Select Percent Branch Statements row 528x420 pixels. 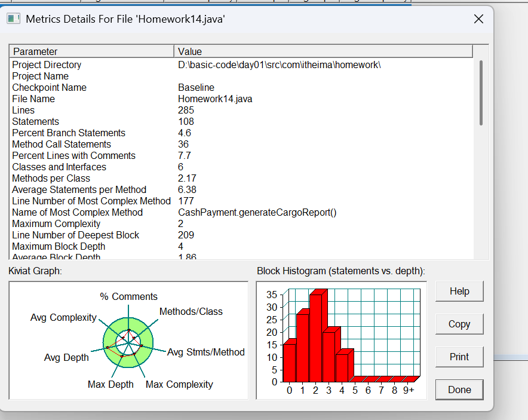click(241, 133)
